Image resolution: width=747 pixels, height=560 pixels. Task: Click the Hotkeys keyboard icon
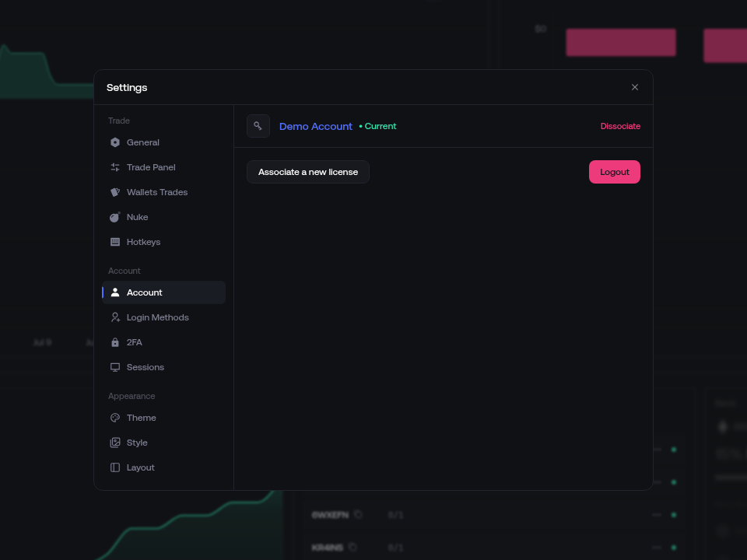[x=115, y=242]
